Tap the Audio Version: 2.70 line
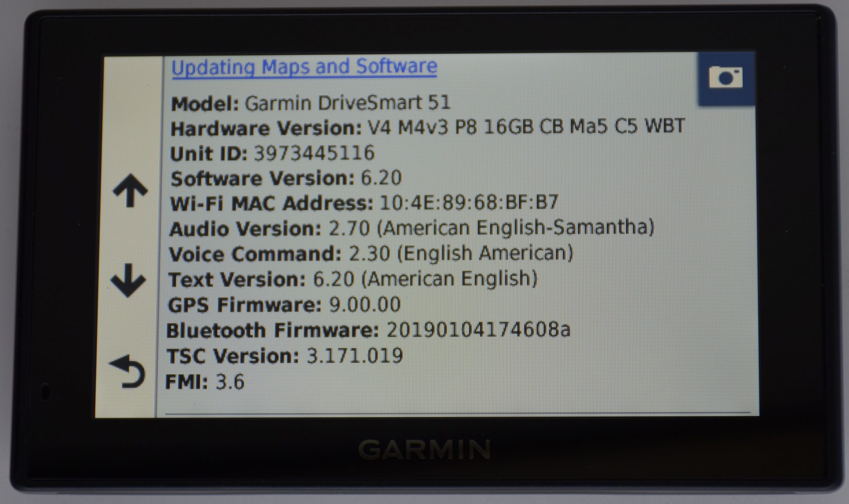The image size is (849, 504). [x=412, y=228]
